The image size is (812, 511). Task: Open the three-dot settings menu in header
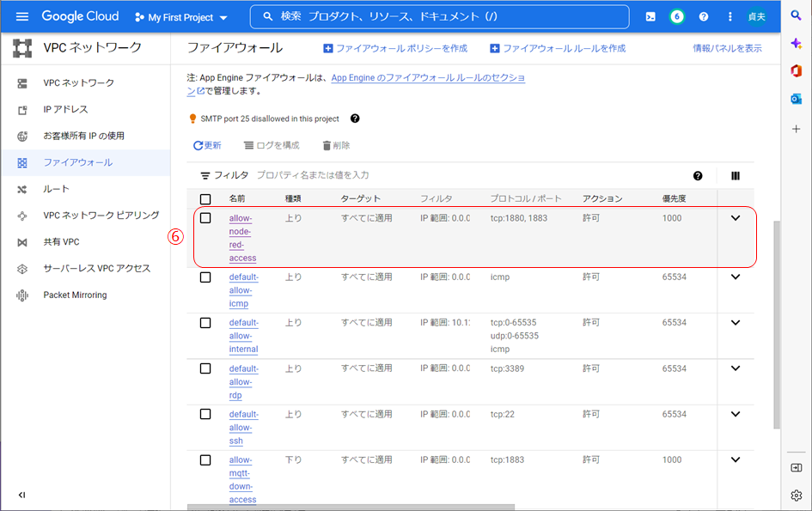tap(730, 16)
